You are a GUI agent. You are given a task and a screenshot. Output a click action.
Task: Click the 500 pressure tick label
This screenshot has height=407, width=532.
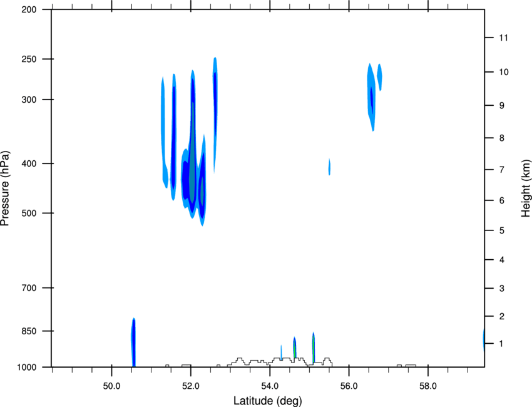point(29,213)
